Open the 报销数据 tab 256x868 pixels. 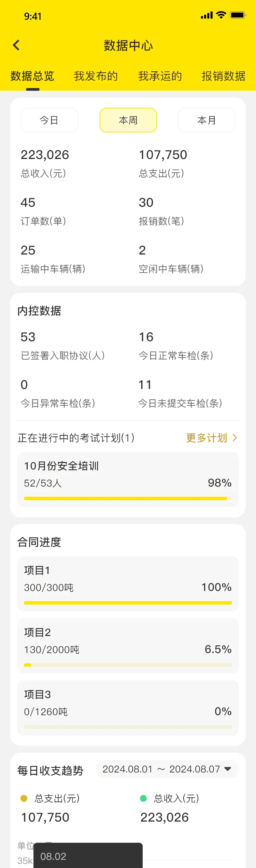point(223,76)
